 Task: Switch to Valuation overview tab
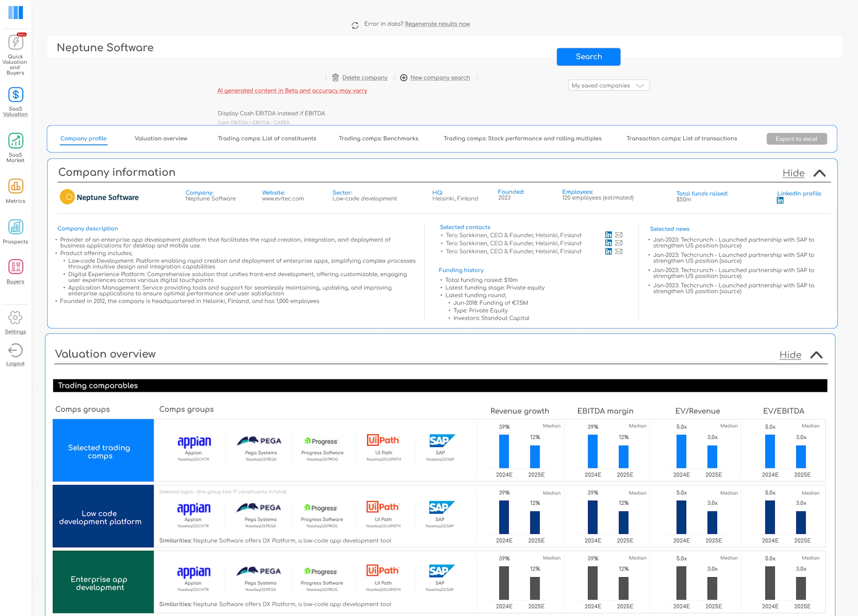(161, 138)
